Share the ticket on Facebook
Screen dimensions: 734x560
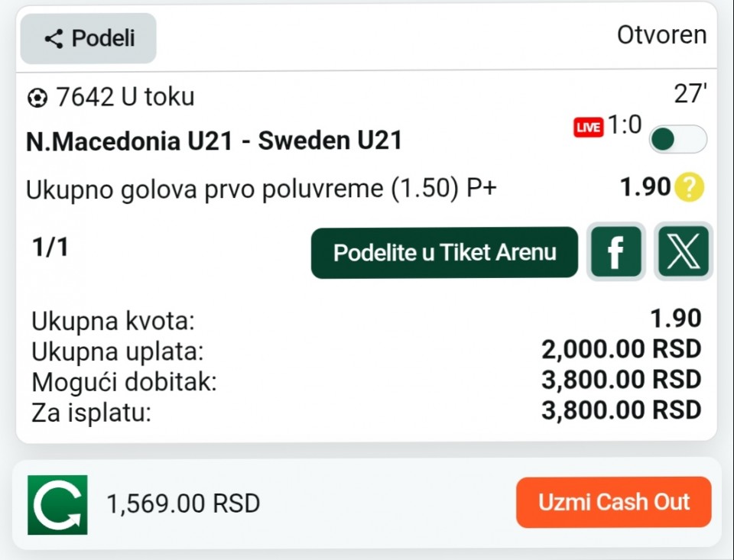pyautogui.click(x=615, y=252)
